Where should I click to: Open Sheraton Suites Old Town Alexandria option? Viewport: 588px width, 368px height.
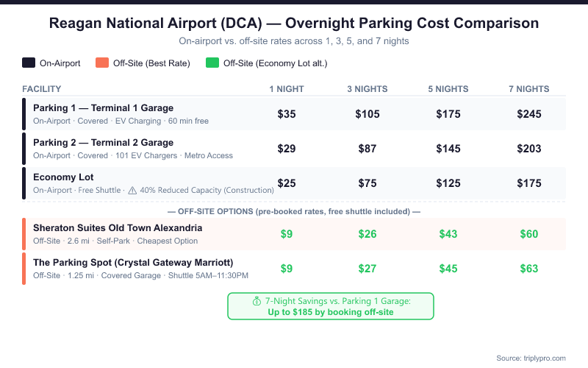coord(118,228)
